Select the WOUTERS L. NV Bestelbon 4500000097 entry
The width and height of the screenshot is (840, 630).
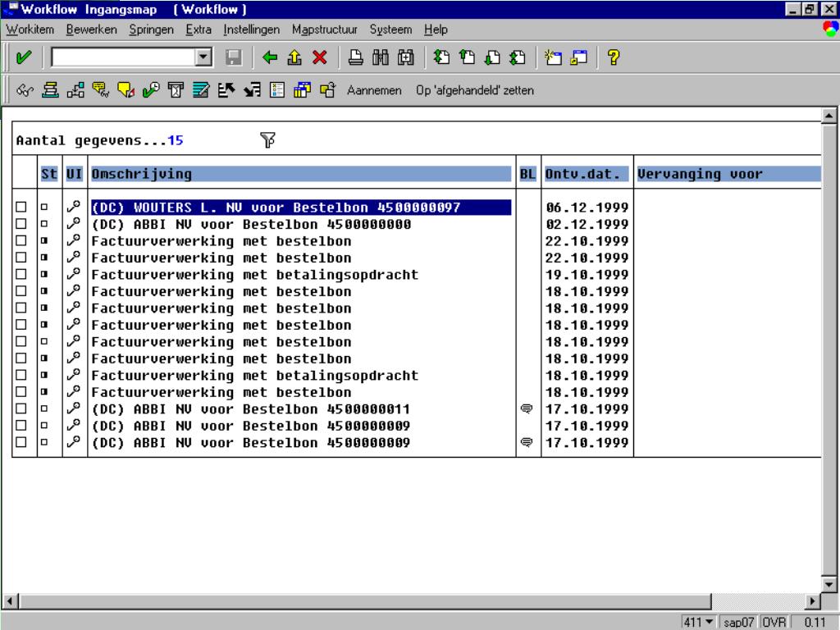click(x=301, y=208)
